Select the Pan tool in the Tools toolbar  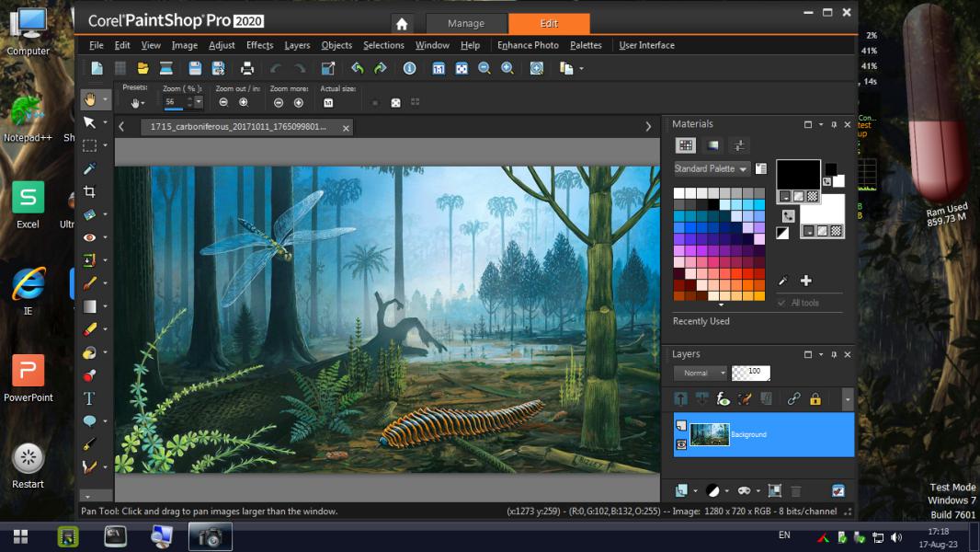(90, 98)
